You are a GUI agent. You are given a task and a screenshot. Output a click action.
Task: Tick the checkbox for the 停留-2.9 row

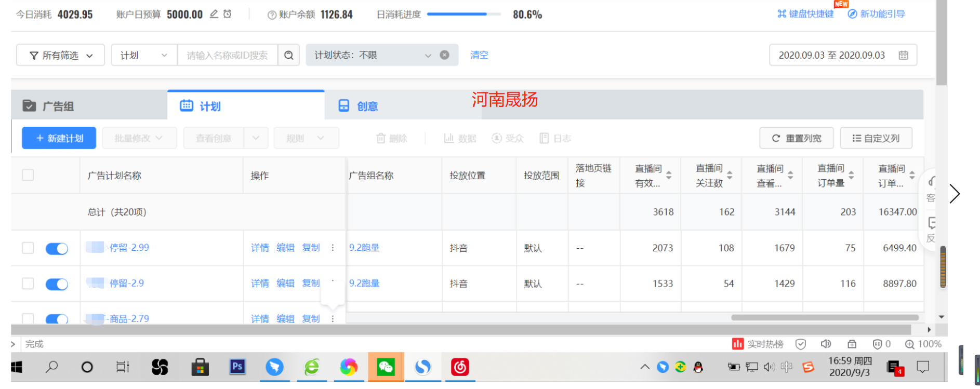tap(28, 283)
